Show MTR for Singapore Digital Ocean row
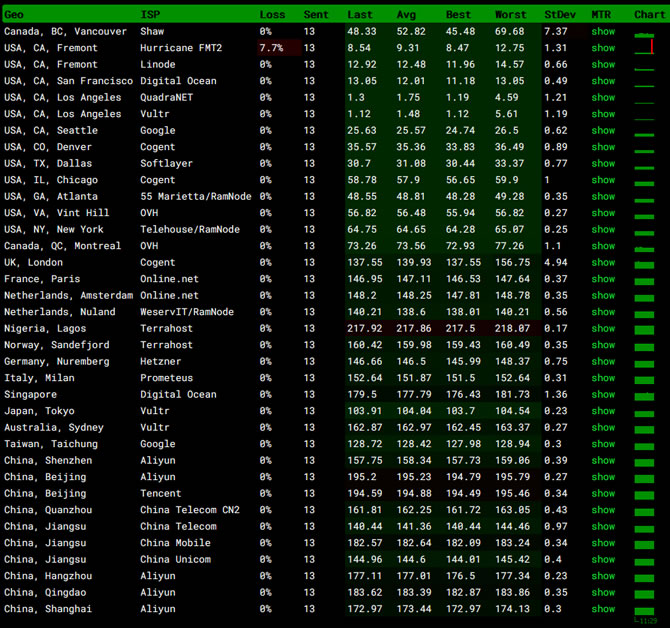Image resolution: width=670 pixels, height=628 pixels. tap(603, 395)
